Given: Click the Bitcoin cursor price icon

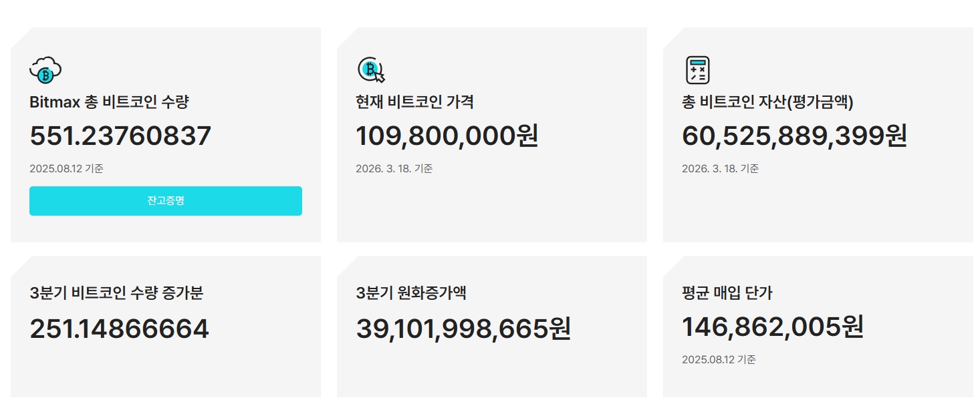Looking at the screenshot, I should tap(372, 70).
